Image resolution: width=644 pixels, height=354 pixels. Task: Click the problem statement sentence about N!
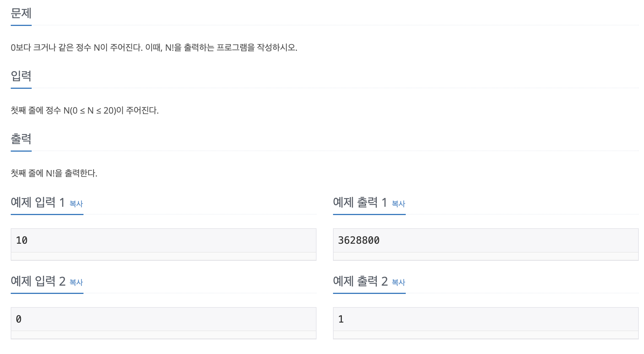coord(154,48)
